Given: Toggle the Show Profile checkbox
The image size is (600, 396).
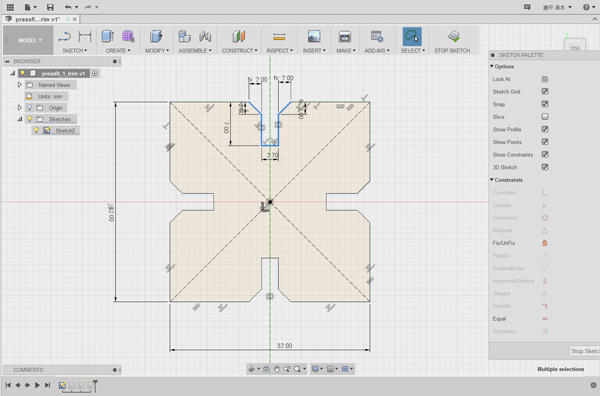Looking at the screenshot, I should click(545, 129).
